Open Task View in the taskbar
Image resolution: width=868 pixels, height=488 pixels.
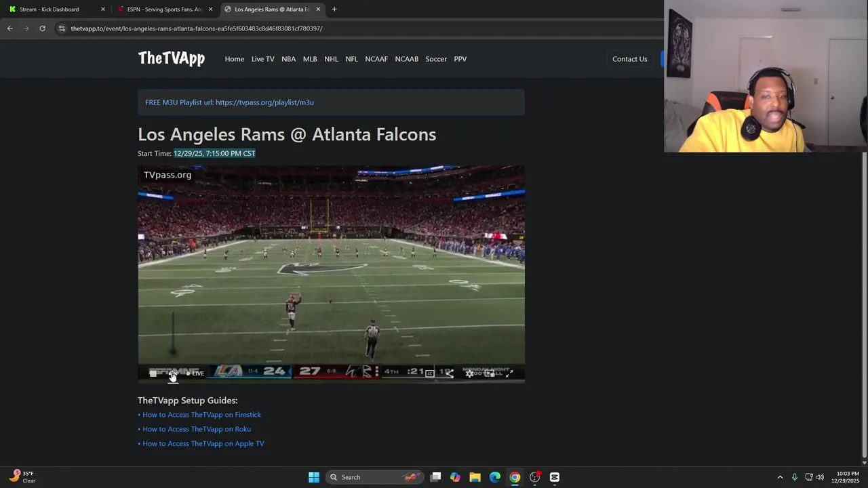435,477
